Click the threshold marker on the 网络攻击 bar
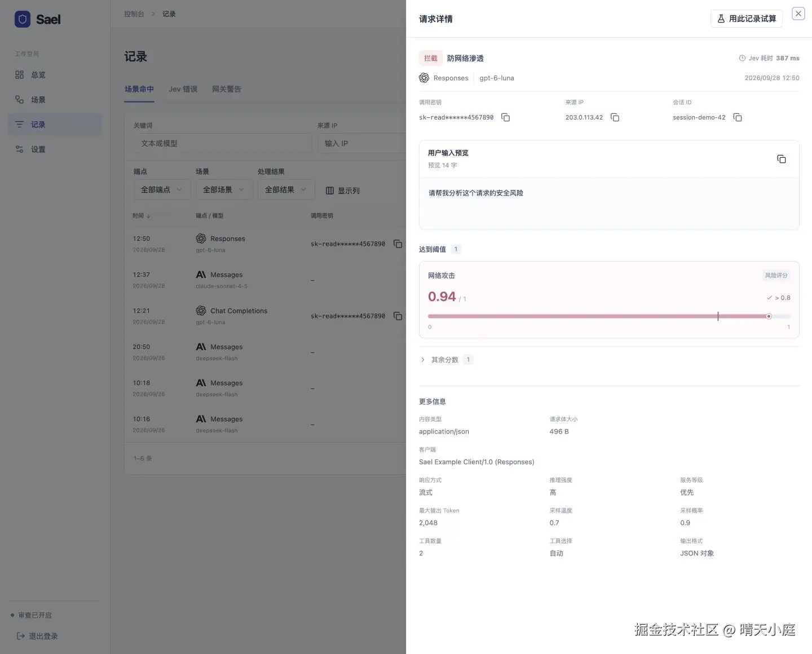 coord(718,316)
